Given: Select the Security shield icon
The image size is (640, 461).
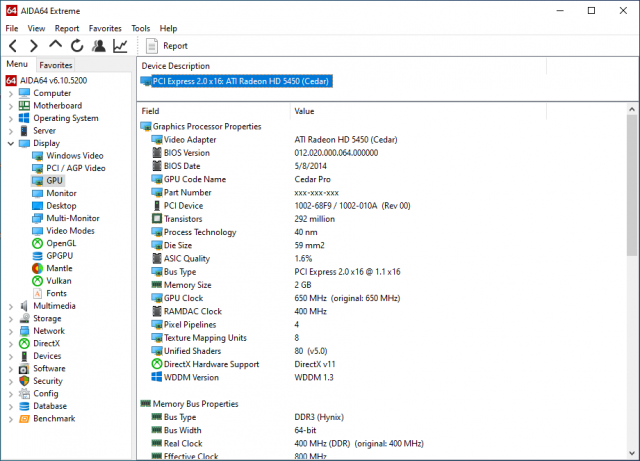Looking at the screenshot, I should coord(24,381).
